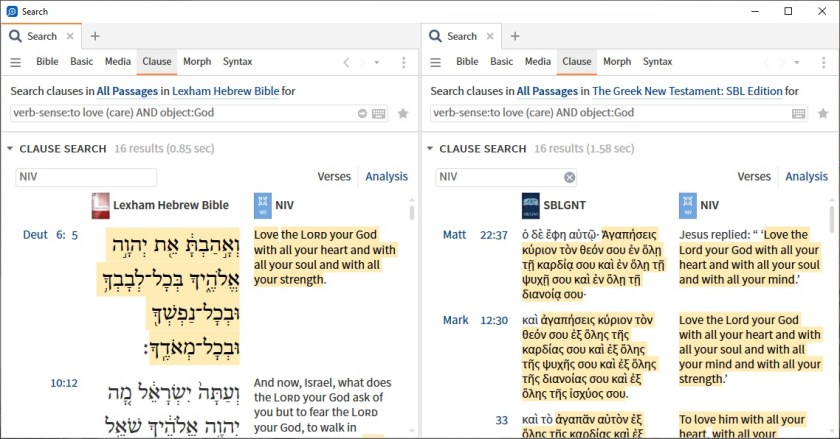Switch left panel to Basic search

coord(81,62)
